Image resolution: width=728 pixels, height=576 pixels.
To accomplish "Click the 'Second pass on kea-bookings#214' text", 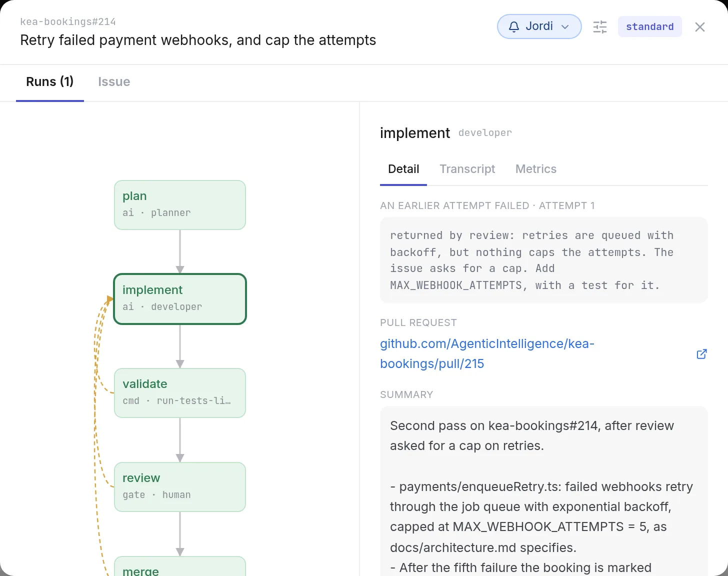I will click(532, 435).
